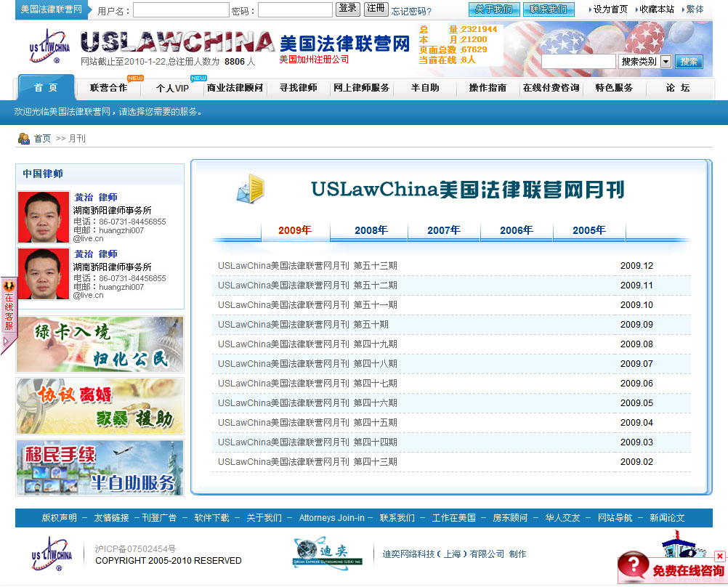Open 迪奕网络科技(上海)有限公司 link
Image resolution: width=728 pixels, height=587 pixels.
(443, 554)
